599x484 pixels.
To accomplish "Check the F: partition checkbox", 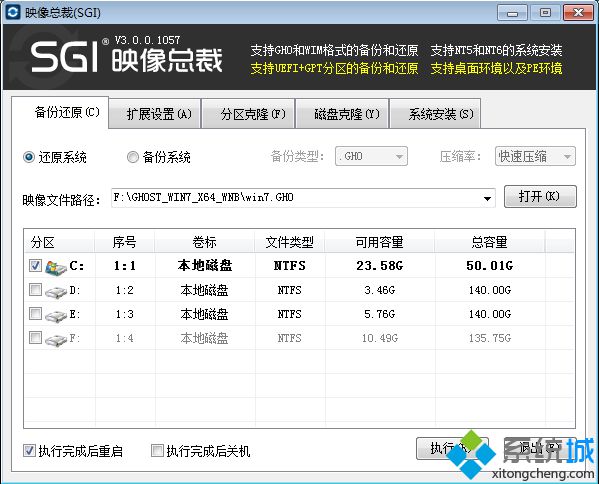I will pyautogui.click(x=36, y=337).
